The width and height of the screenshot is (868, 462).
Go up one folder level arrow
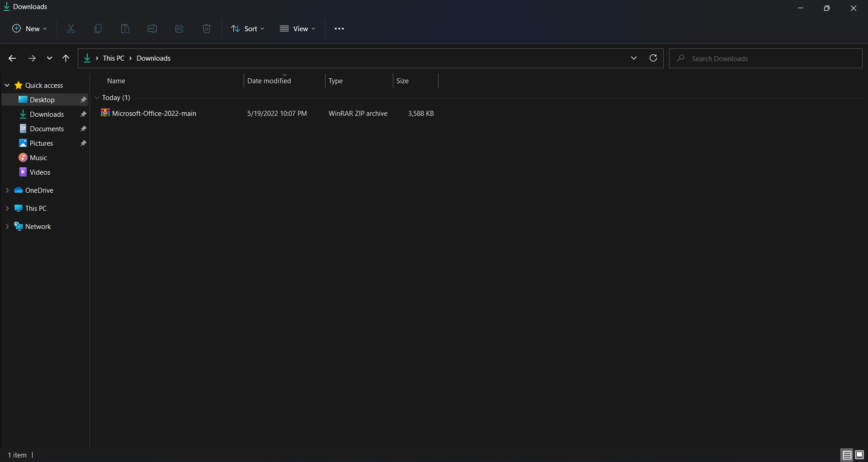tap(66, 58)
